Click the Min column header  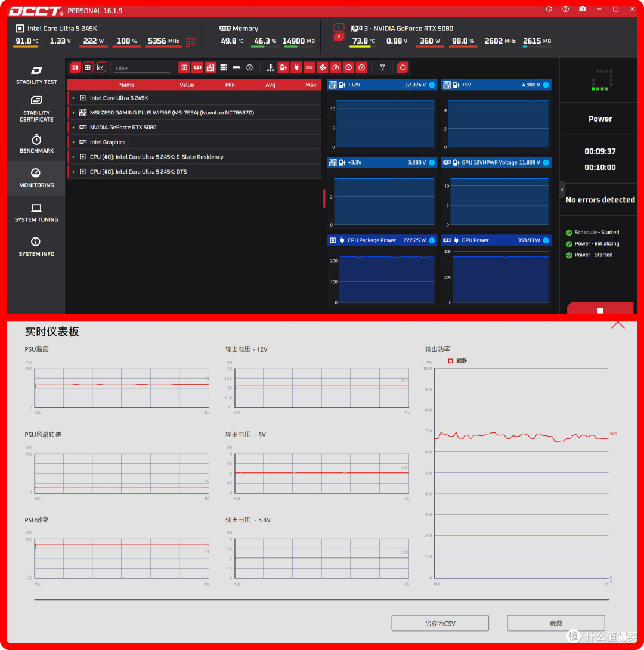click(230, 85)
